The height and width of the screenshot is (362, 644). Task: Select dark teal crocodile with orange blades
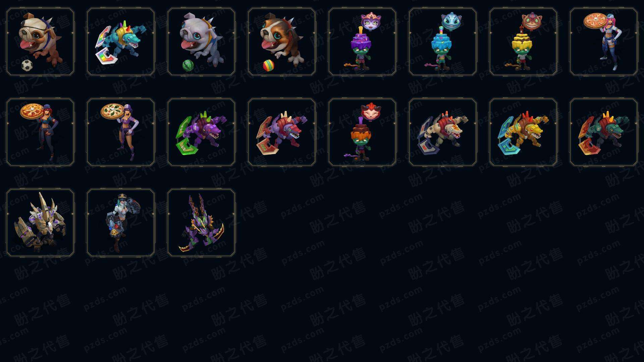(x=604, y=132)
